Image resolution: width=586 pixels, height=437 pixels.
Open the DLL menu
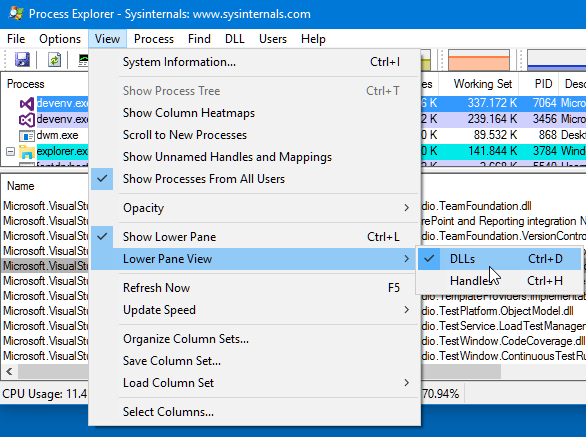click(235, 39)
